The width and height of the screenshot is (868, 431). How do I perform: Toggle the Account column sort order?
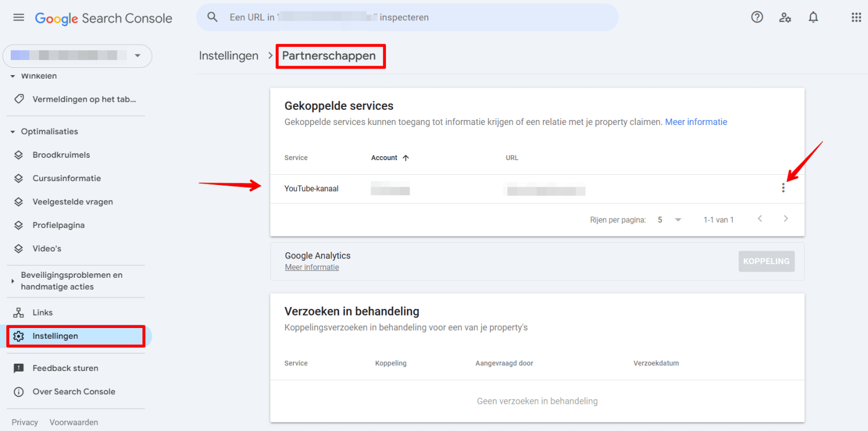pyautogui.click(x=390, y=157)
